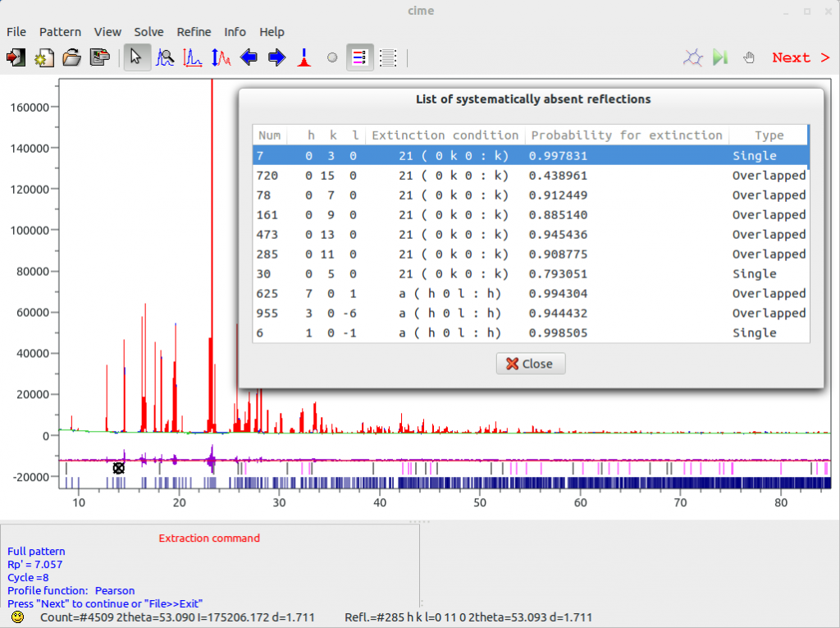The height and width of the screenshot is (628, 840).
Task: Select reflection row number 7
Action: pyautogui.click(x=531, y=155)
